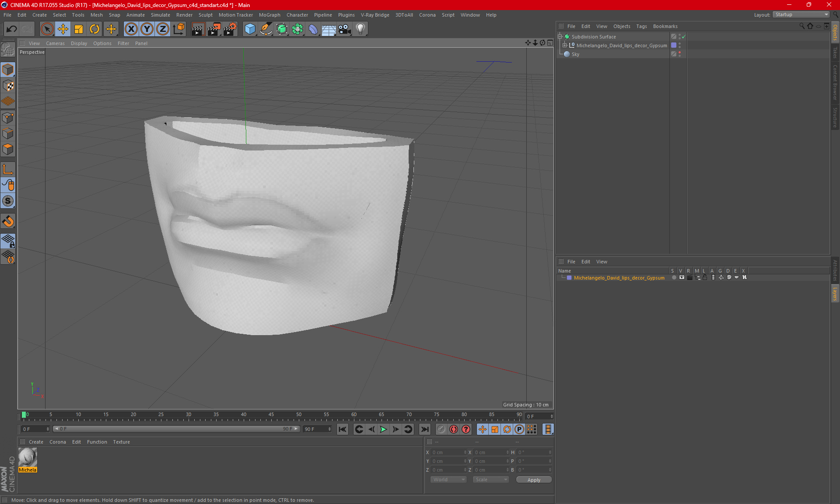This screenshot has width=840, height=504.
Task: Click the Undo arrow icon
Action: click(12, 29)
